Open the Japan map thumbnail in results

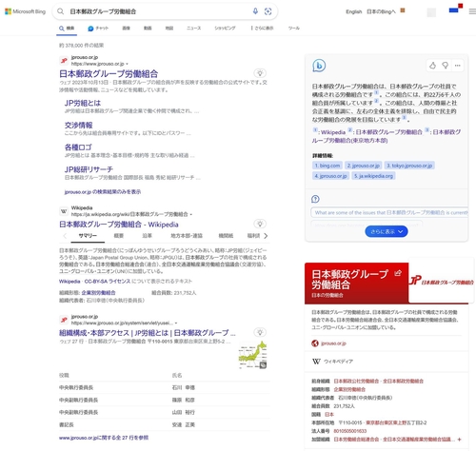[252, 355]
